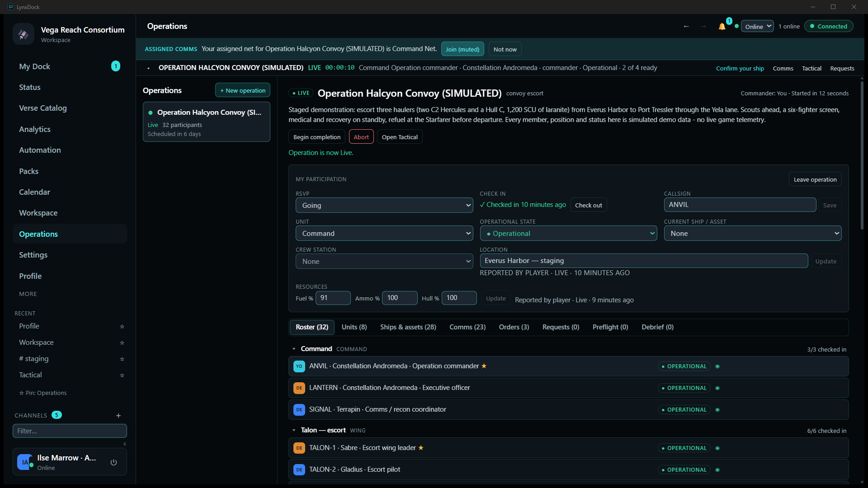Viewport: 868px width, 488px height.
Task: Click the star icon next to Tactical
Action: point(122,375)
